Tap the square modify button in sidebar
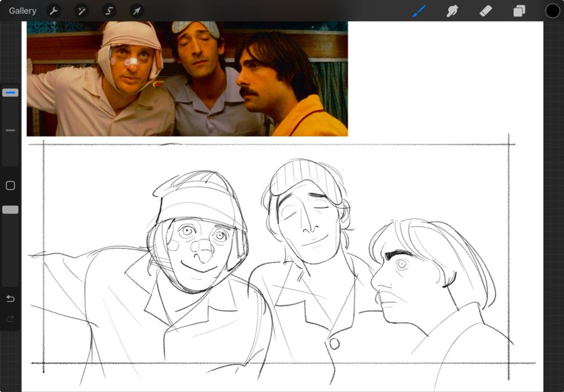 [x=10, y=186]
